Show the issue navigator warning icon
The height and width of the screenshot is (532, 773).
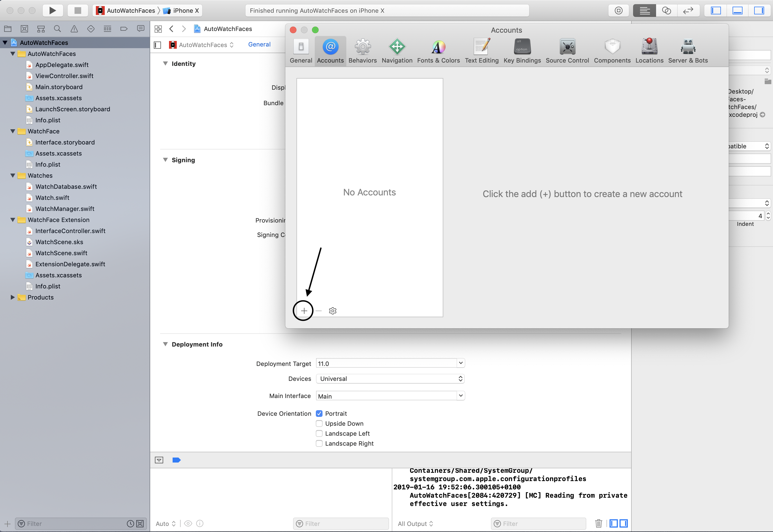[x=74, y=29]
